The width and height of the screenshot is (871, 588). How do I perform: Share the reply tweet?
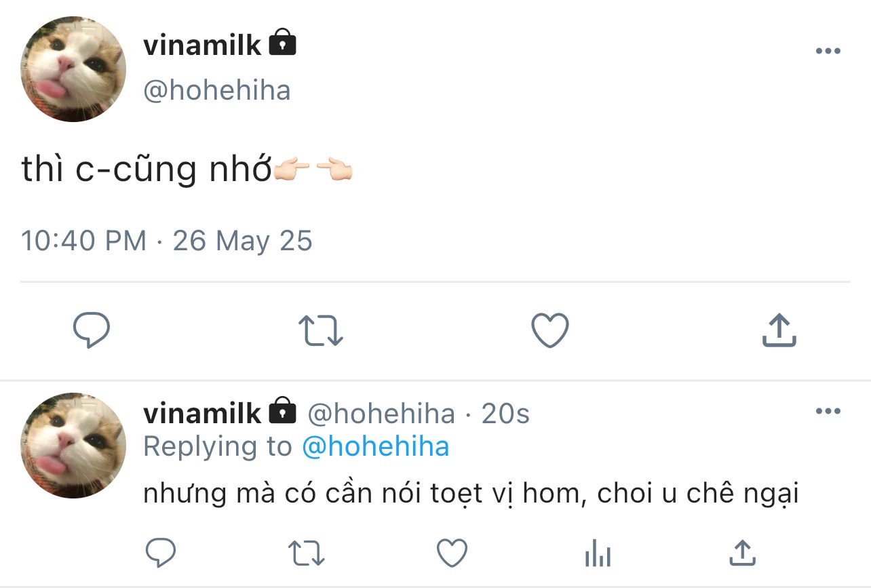(x=741, y=553)
